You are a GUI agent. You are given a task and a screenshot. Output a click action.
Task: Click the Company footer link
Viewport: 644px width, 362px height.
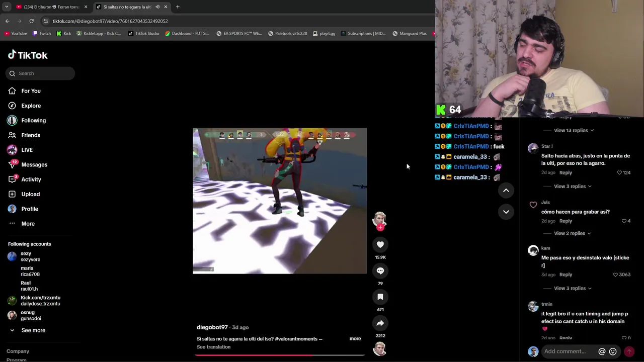[x=18, y=351]
